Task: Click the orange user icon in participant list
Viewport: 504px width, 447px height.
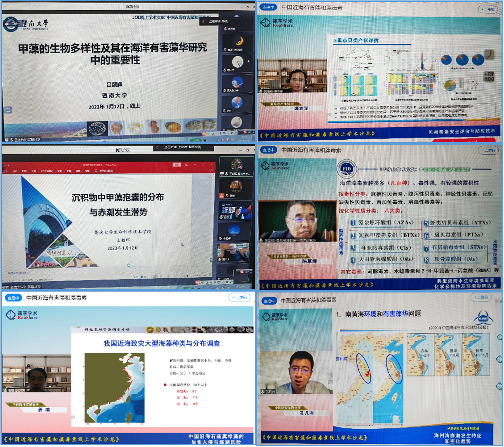Action: (222, 195)
